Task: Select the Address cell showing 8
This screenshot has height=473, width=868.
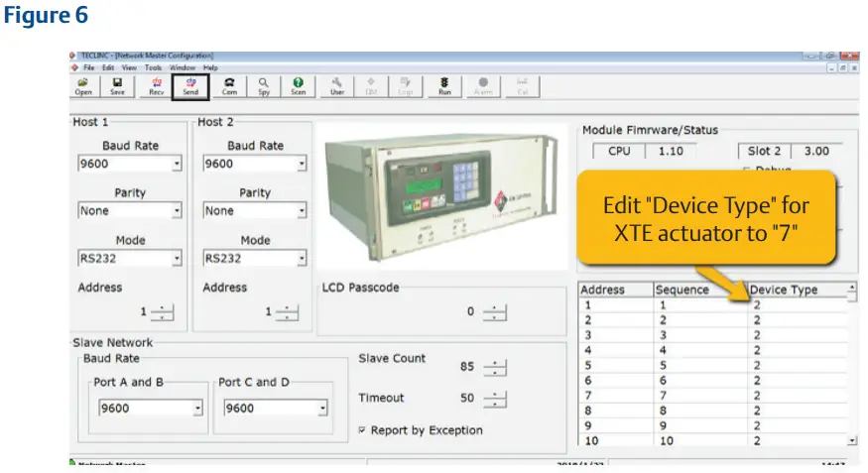Action: [616, 411]
